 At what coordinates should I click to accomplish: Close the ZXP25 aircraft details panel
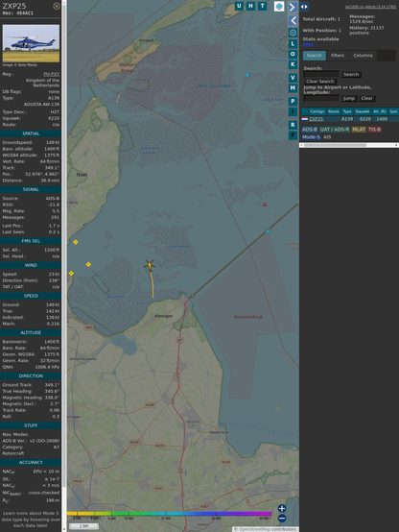point(57,6)
